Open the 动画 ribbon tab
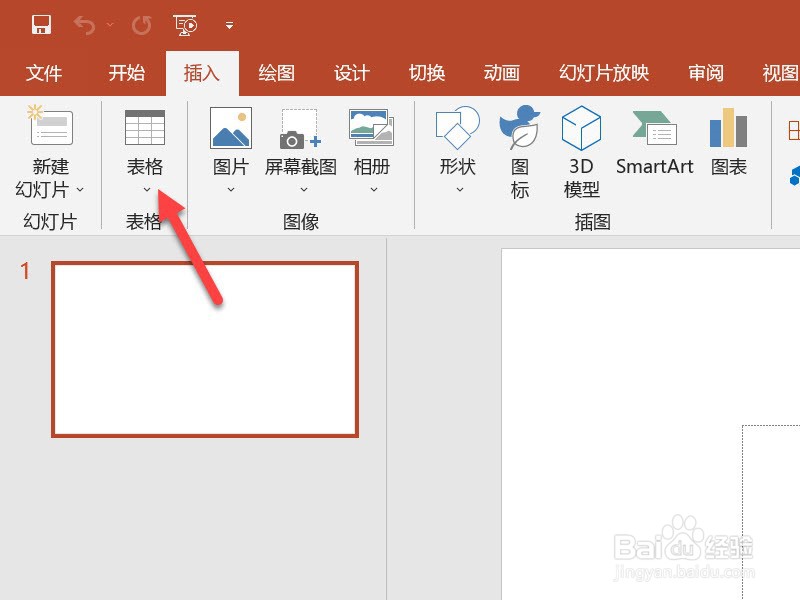This screenshot has height=600, width=800. click(x=502, y=73)
